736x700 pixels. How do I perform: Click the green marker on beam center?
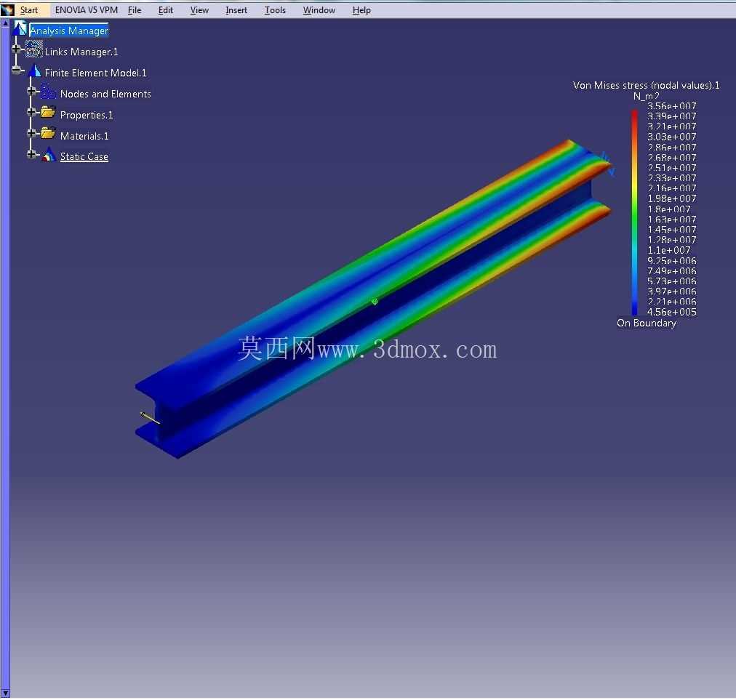pyautogui.click(x=375, y=302)
